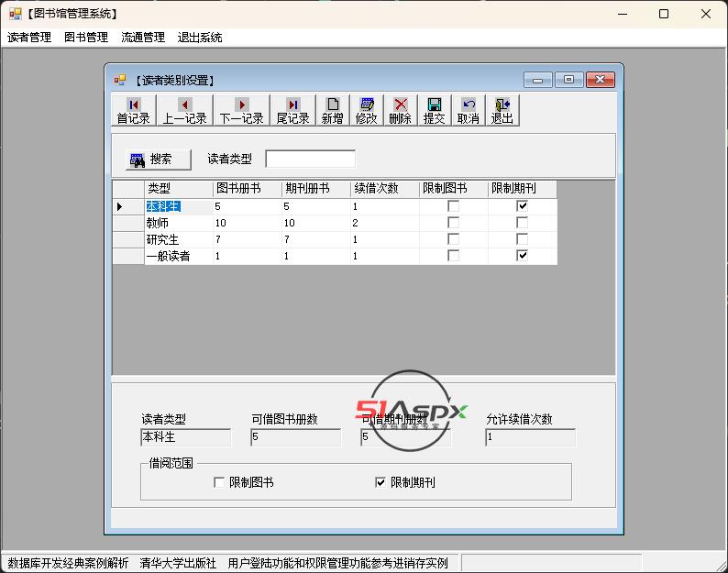Click the 搜索 search button
The width and height of the screenshot is (728, 573).
click(x=159, y=160)
